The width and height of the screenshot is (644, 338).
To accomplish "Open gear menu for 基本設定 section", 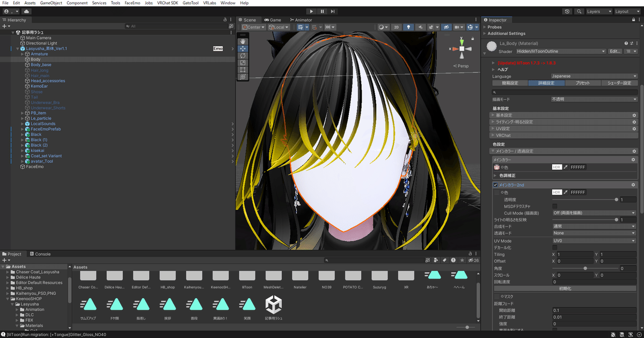I will click(634, 115).
